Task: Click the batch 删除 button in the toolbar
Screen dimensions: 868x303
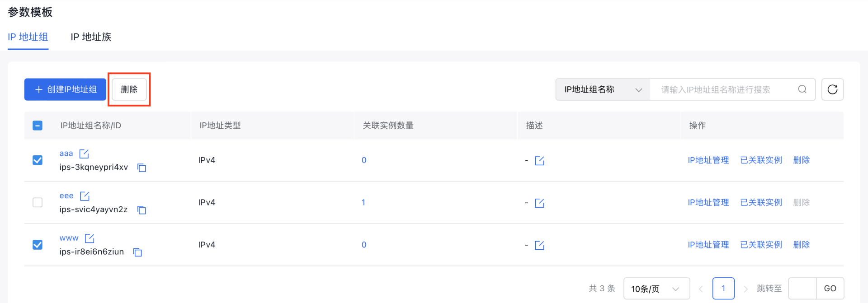Action: pos(129,89)
